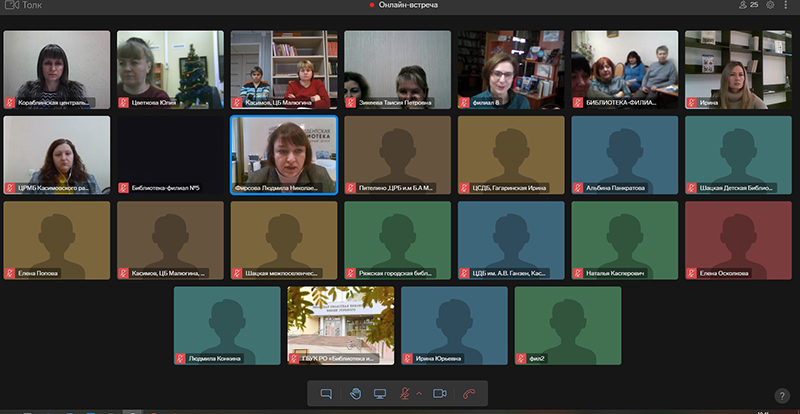Viewport: 800px width, 414px height.
Task: Click muted mic icon on Ирина's tile
Action: click(692, 102)
